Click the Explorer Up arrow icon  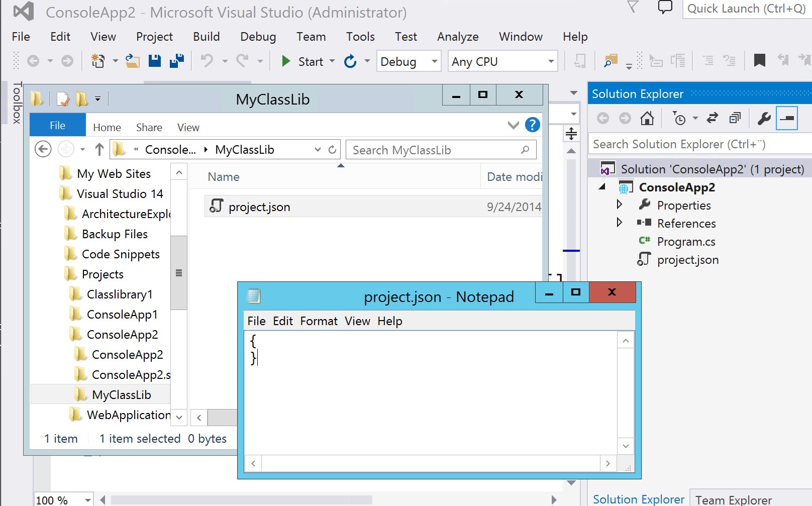click(99, 149)
